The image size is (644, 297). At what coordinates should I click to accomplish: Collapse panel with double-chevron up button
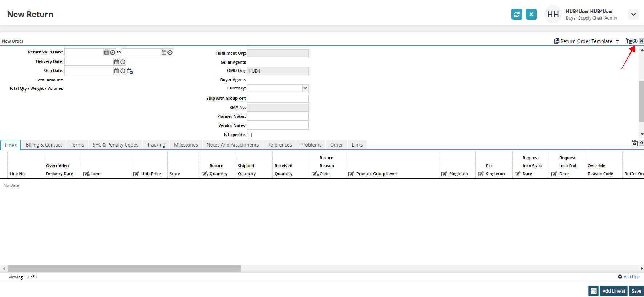coord(641,143)
